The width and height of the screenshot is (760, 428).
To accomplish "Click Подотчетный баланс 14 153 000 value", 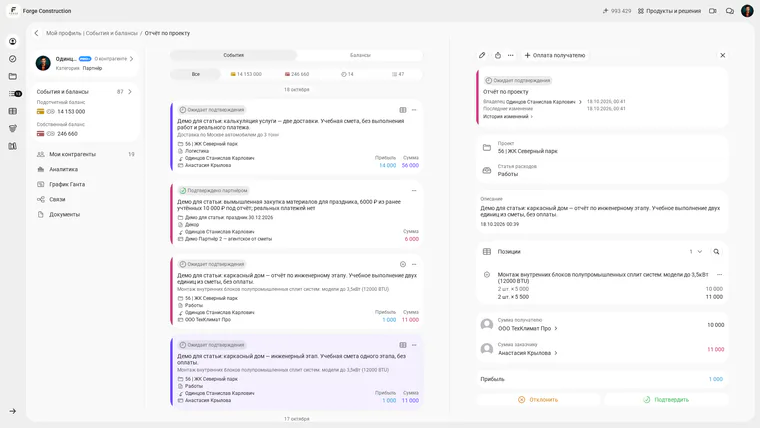I will tap(71, 111).
